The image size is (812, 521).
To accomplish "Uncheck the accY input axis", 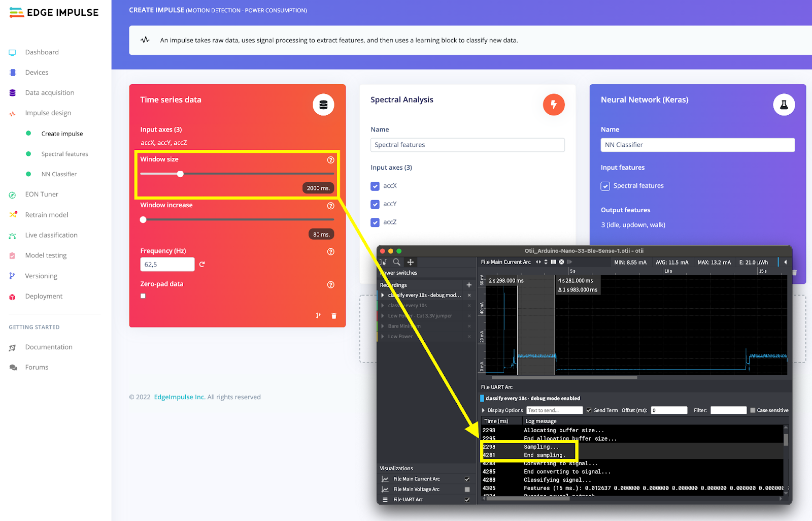I will tap(375, 204).
